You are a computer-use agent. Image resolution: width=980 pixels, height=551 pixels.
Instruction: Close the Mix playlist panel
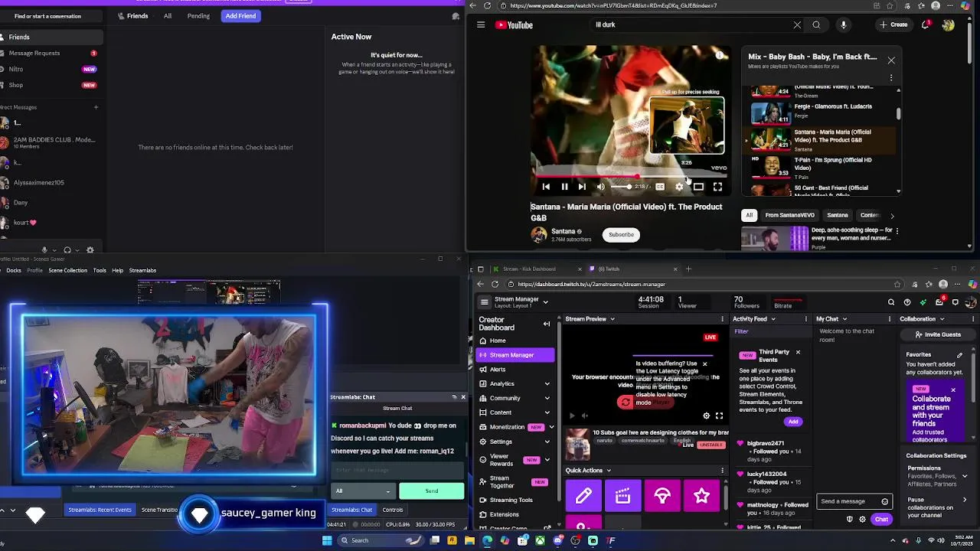coord(891,60)
